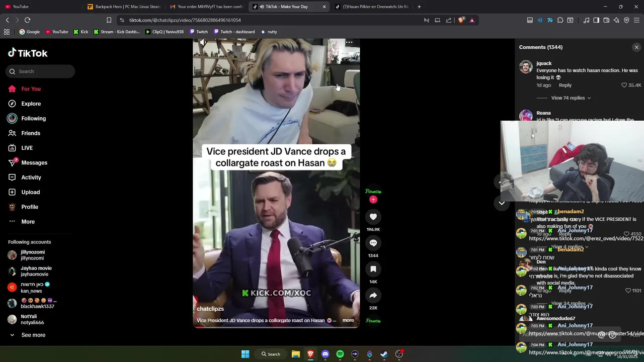
Task: Open browser extensions puzzle icon
Action: tap(560, 20)
